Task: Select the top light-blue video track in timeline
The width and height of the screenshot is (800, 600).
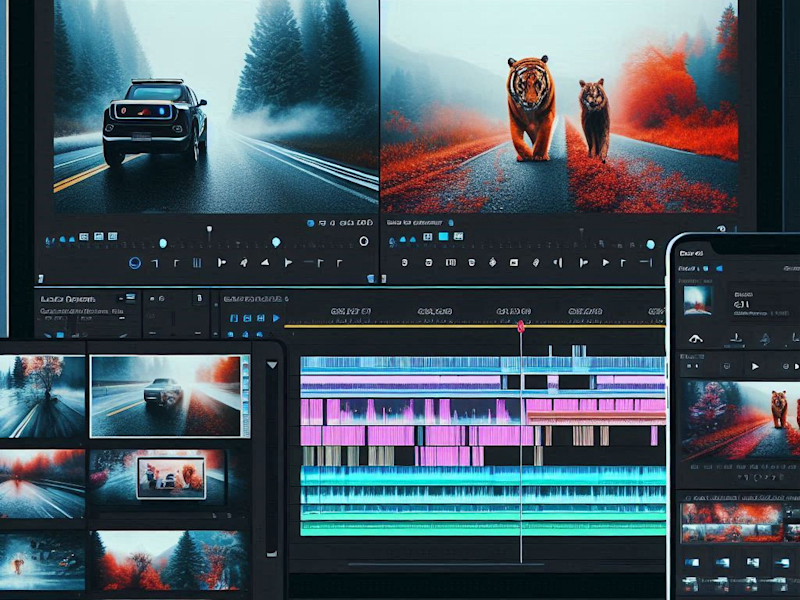Action: 483,364
